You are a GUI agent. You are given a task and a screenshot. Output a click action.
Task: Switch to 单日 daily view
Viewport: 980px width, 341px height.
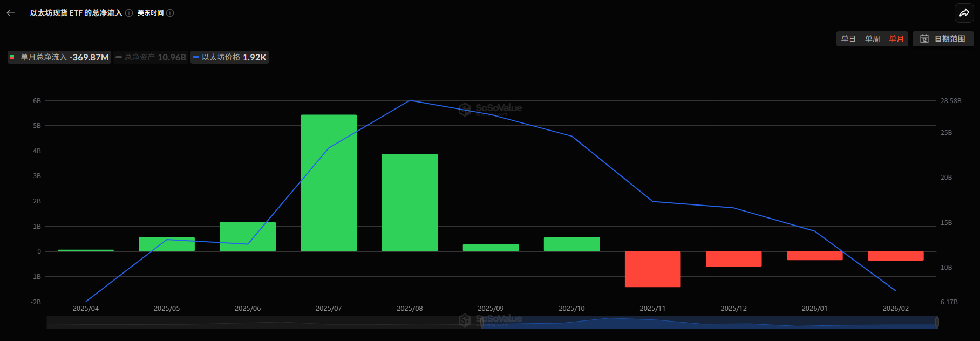pyautogui.click(x=848, y=39)
